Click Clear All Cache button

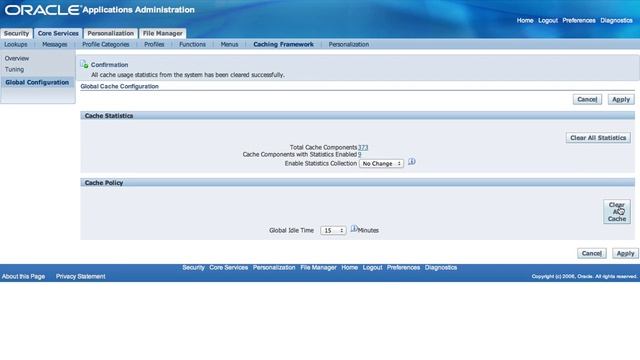tap(617, 211)
